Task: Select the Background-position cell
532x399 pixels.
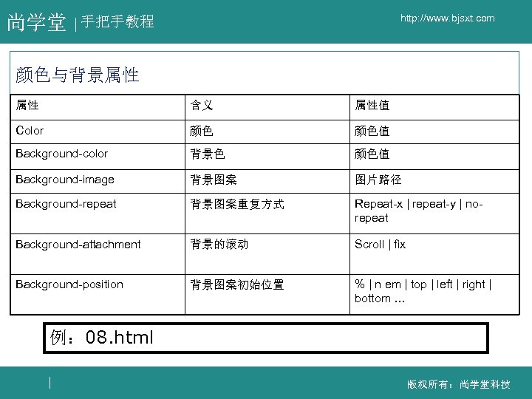Action: [x=98, y=295]
